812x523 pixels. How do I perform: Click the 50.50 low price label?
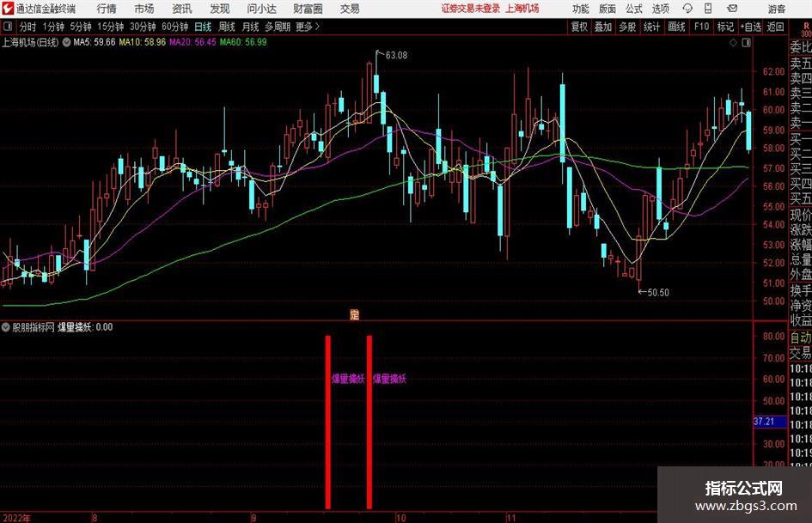coord(657,293)
